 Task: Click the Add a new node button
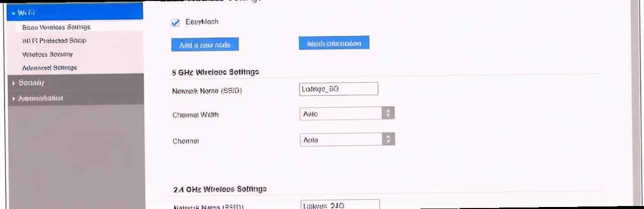coord(205,45)
